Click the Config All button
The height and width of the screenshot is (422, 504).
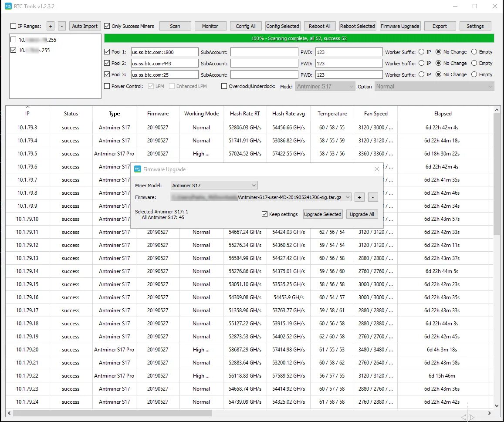pyautogui.click(x=246, y=26)
